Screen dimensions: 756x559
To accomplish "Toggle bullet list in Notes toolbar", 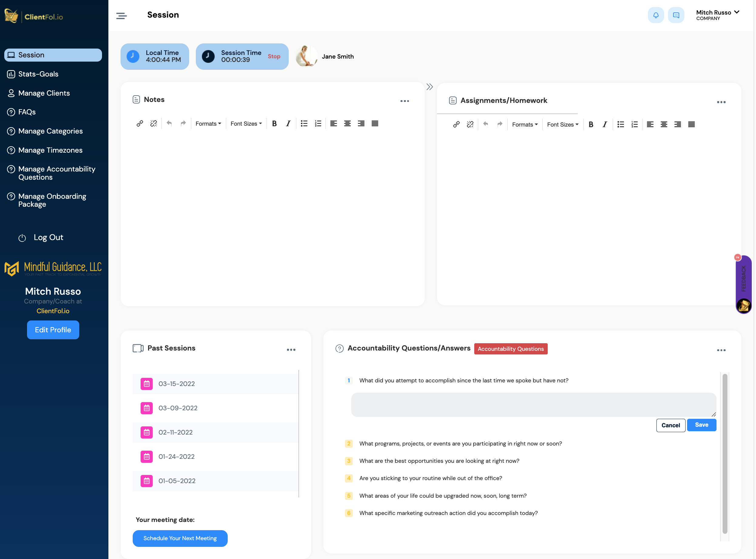I will (x=304, y=124).
